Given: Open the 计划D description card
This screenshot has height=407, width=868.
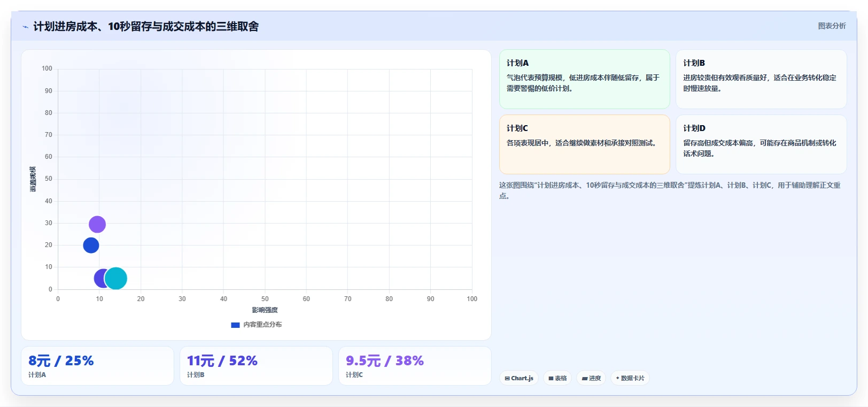Looking at the screenshot, I should point(761,144).
